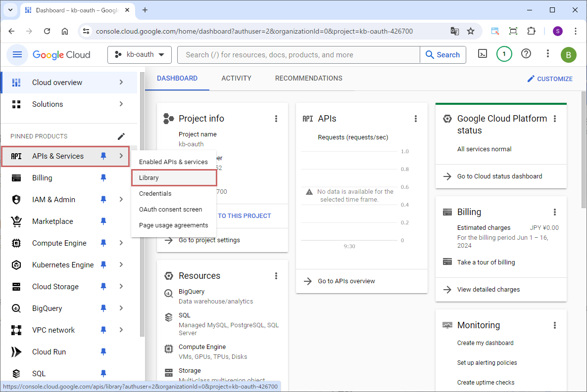
Task: Open the help question mark icon
Action: click(526, 54)
